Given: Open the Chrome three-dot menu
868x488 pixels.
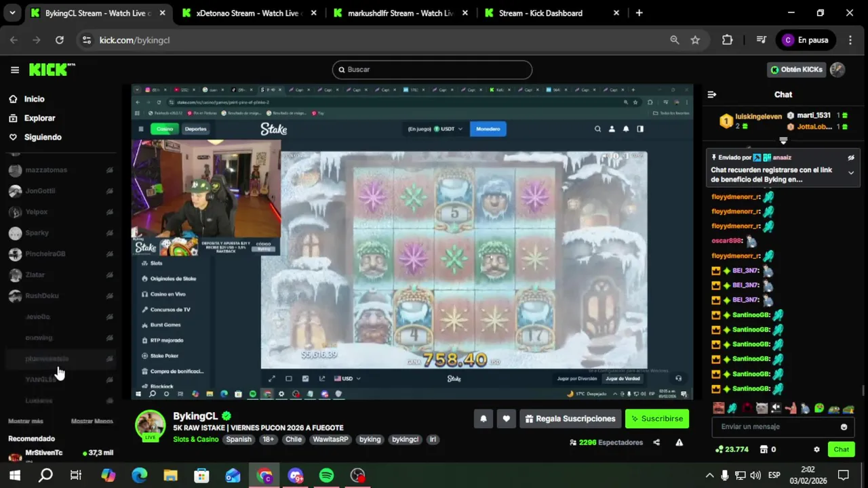Looking at the screenshot, I should click(x=851, y=40).
